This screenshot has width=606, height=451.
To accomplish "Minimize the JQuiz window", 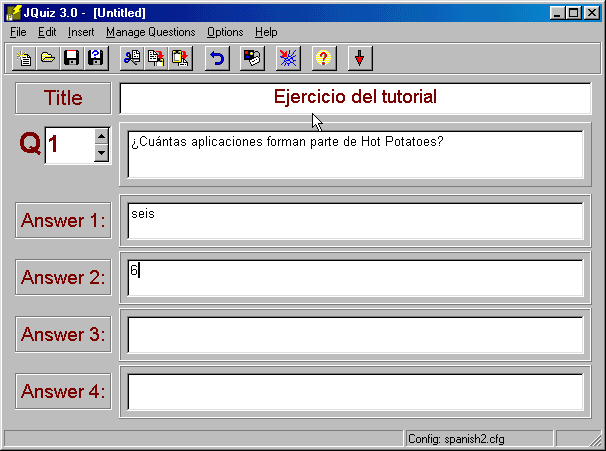I will click(557, 13).
